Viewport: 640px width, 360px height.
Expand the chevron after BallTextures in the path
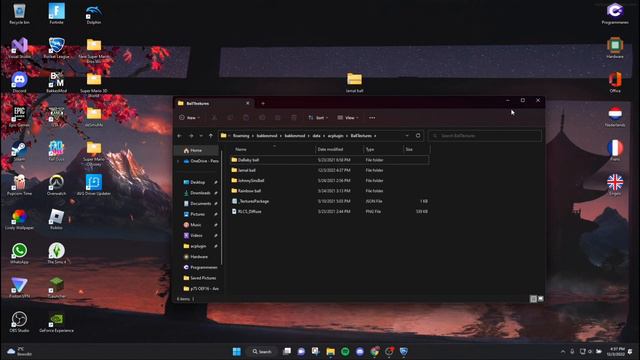(375, 136)
